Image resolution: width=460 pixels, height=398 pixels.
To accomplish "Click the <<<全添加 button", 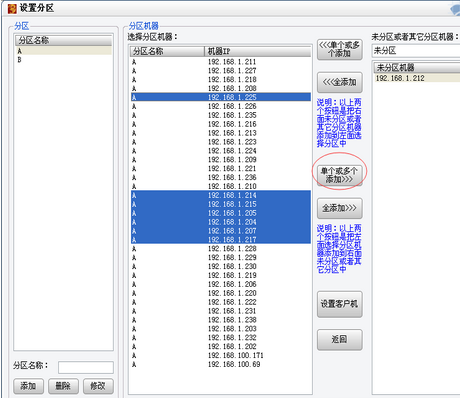I will pyautogui.click(x=339, y=82).
